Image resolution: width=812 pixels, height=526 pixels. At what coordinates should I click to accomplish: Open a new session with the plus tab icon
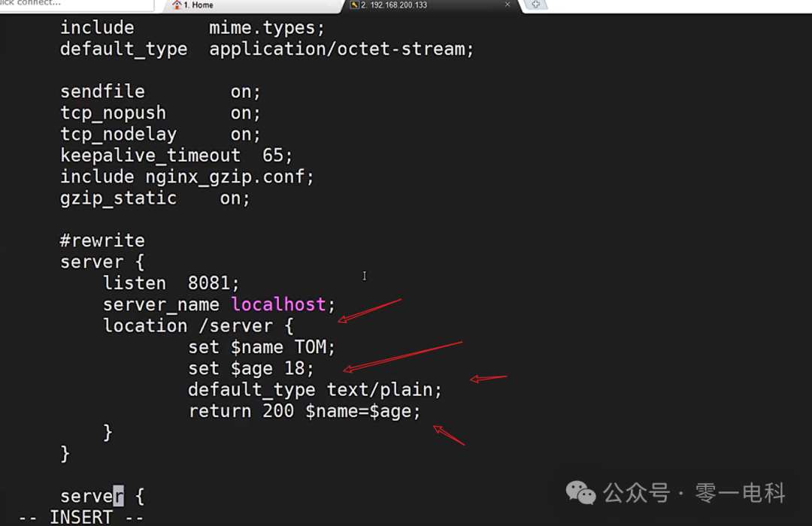[537, 5]
